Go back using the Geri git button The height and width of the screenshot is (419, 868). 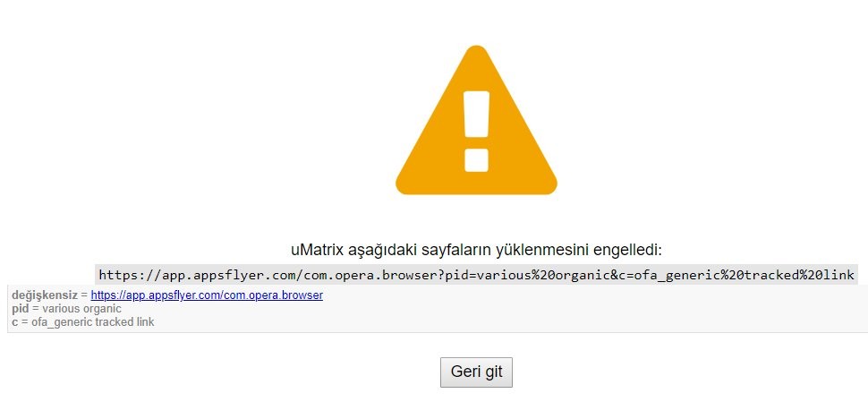(476, 372)
